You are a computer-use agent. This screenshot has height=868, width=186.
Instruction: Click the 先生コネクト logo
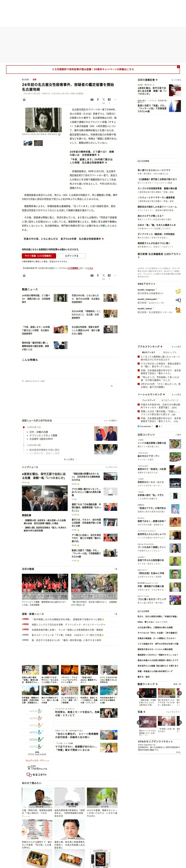(37, 775)
